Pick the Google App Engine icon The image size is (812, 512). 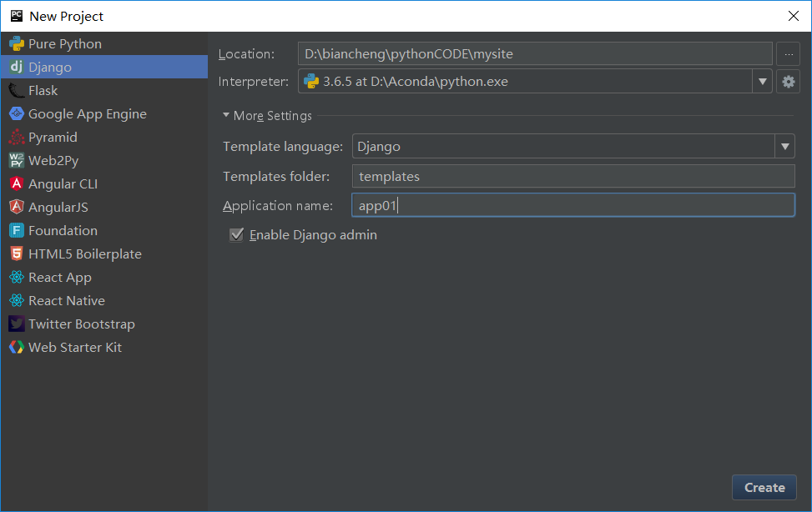pos(17,114)
